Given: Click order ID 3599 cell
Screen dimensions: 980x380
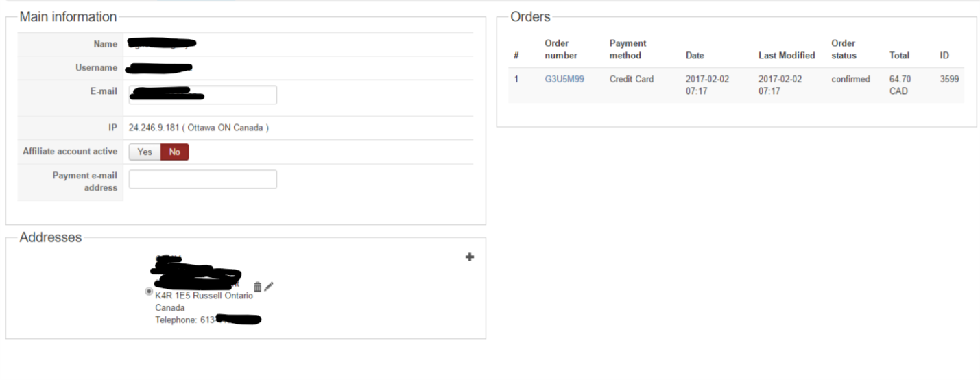Looking at the screenshot, I should (x=949, y=79).
